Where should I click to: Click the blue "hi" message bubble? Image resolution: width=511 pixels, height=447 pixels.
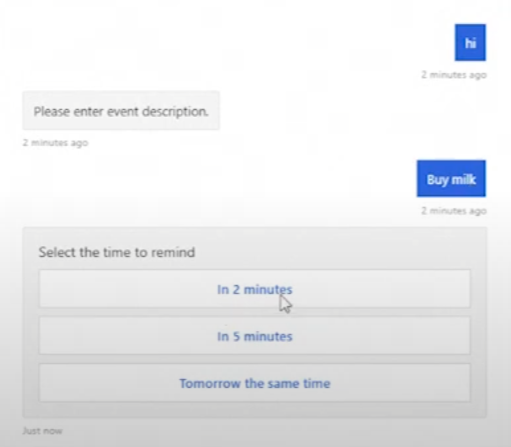pyautogui.click(x=470, y=42)
